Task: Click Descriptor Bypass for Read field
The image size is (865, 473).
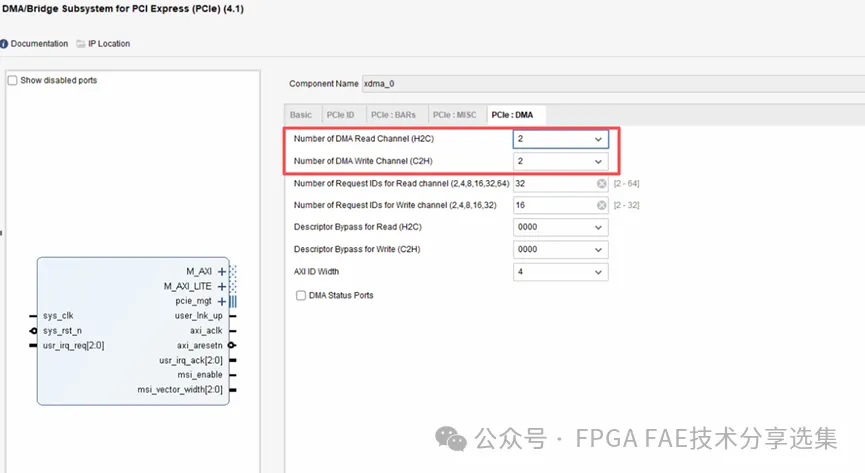Action: (x=559, y=227)
